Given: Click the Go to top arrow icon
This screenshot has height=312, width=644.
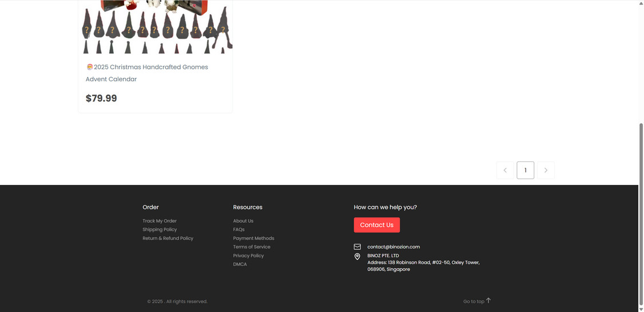Looking at the screenshot, I should click(x=488, y=301).
